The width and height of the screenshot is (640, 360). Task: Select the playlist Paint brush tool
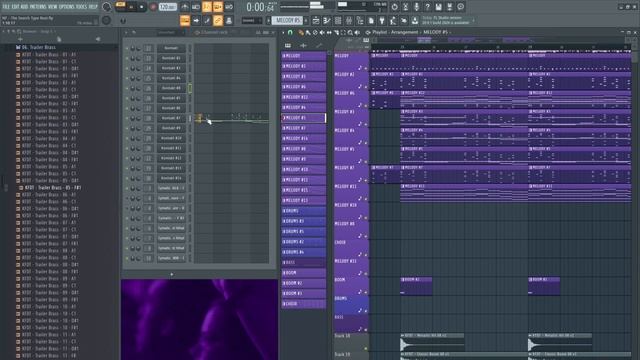click(308, 32)
